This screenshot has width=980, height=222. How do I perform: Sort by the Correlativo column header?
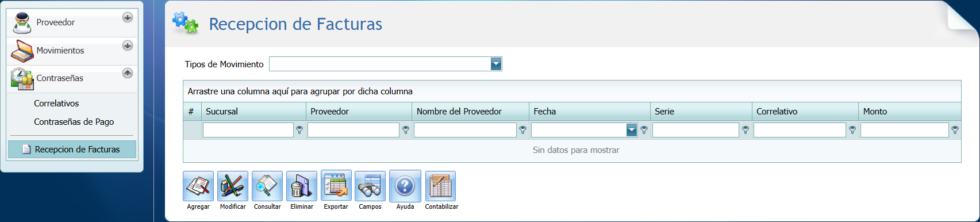tap(805, 112)
